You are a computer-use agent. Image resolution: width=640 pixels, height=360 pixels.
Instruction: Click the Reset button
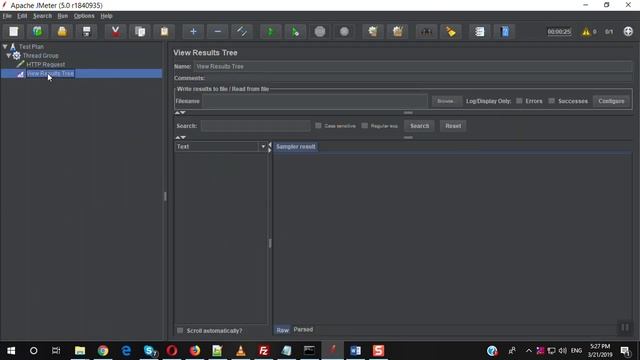pyautogui.click(x=453, y=126)
